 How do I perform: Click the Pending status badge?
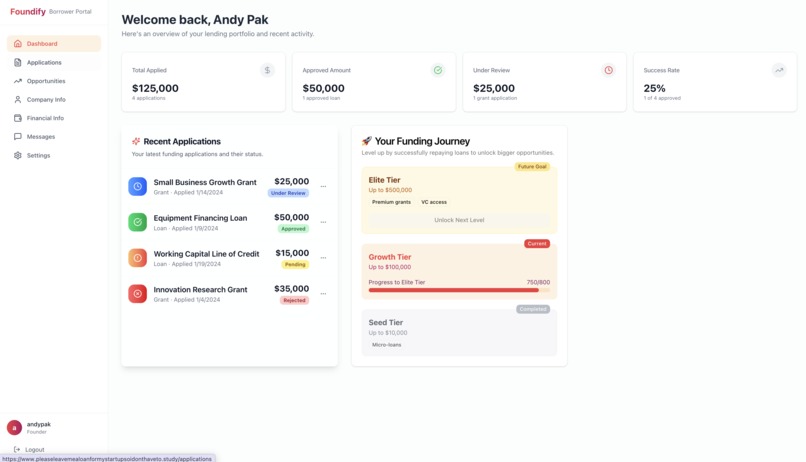point(295,265)
